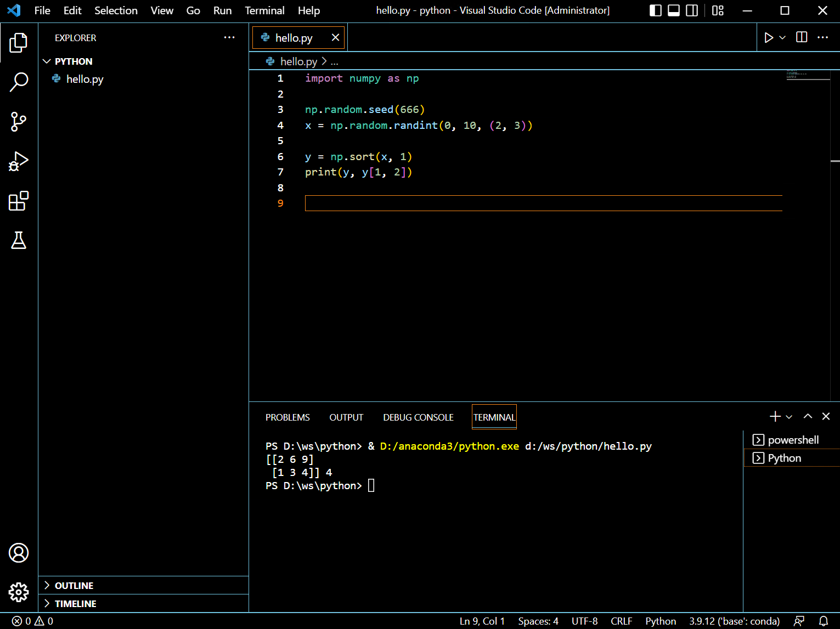Toggle primary side bar visibility
The image size is (840, 629).
pyautogui.click(x=656, y=10)
